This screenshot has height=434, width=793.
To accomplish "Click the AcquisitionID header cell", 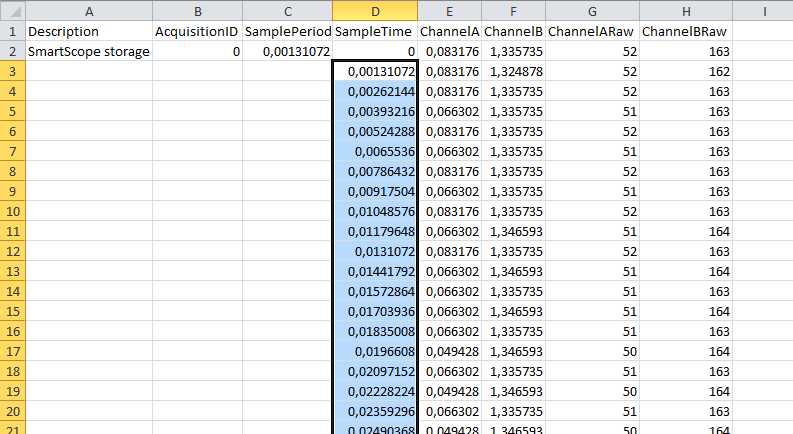I will coord(197,31).
